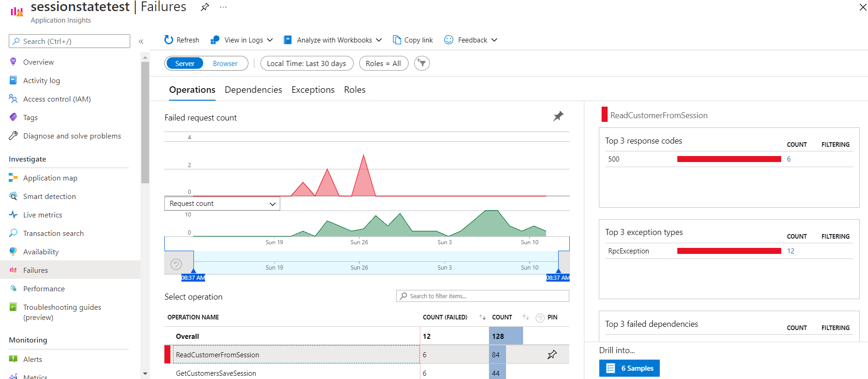The height and width of the screenshot is (379, 868).
Task: Click the PIN column header
Action: pos(552,317)
